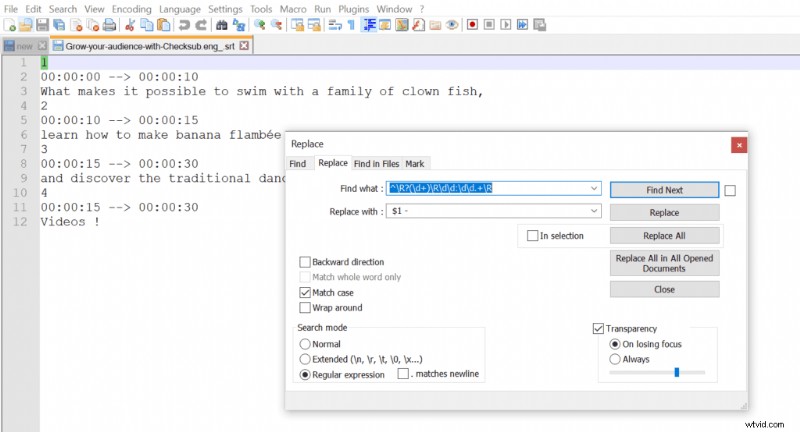The height and width of the screenshot is (432, 800).
Task: Open the Encoding menu
Action: click(132, 9)
